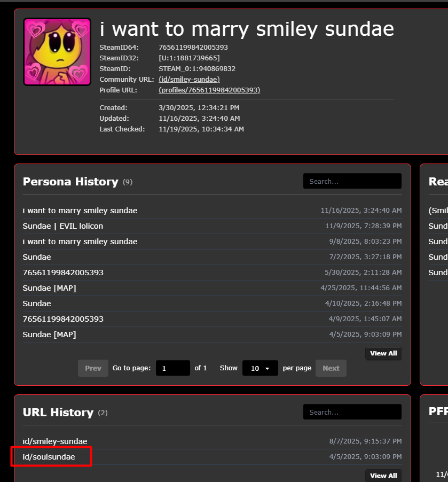448x482 pixels.
Task: Select the numeric persona entry from 5/30/2025
Action: tap(63, 273)
